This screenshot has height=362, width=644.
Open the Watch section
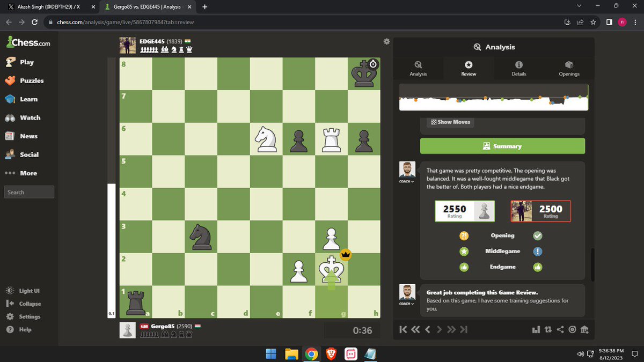pyautogui.click(x=23, y=117)
